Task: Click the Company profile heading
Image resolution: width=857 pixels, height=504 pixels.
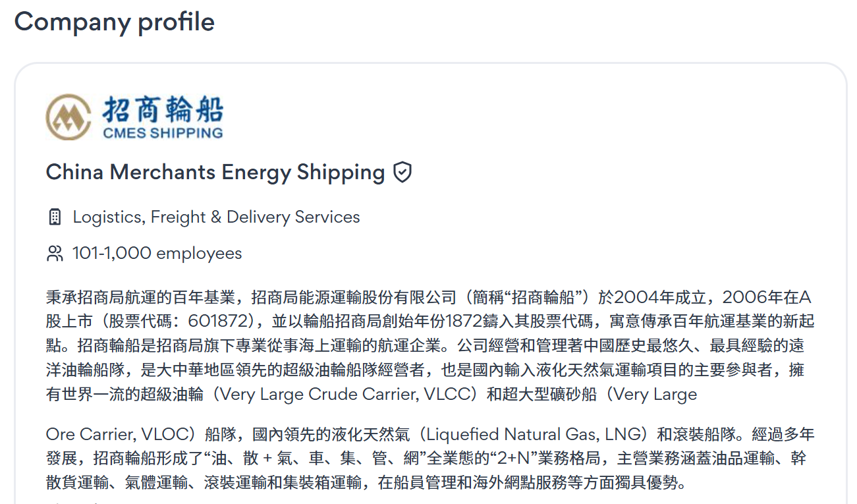Action: (114, 22)
